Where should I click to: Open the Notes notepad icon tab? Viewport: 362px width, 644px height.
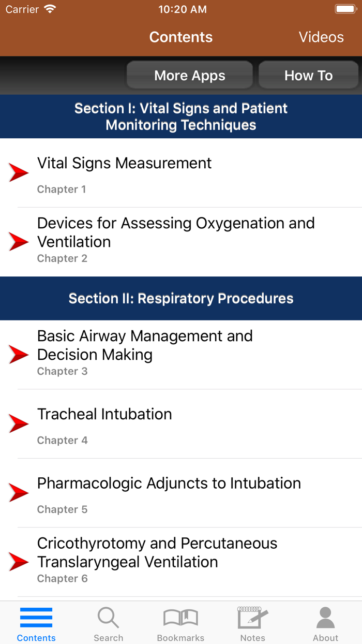[253, 618]
